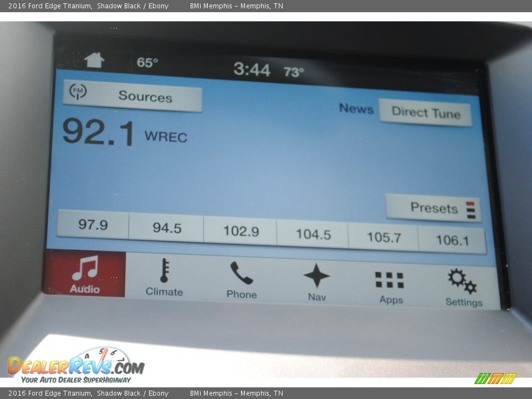Open the Settings tab
This screenshot has height=399, width=532.
pyautogui.click(x=463, y=288)
